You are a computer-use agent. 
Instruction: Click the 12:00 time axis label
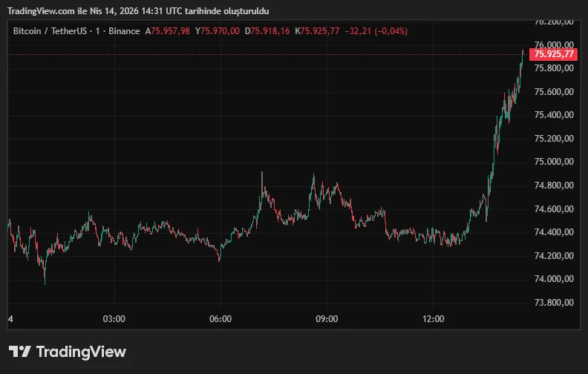433,319
